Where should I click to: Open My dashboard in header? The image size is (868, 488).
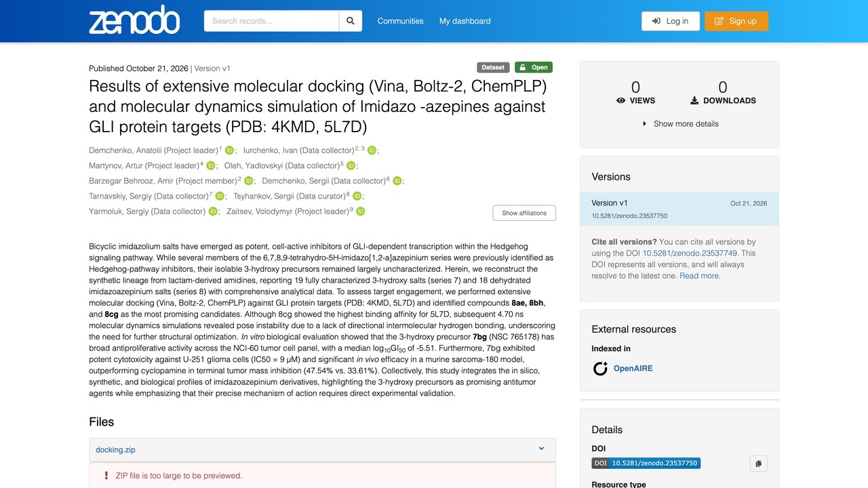click(x=465, y=21)
